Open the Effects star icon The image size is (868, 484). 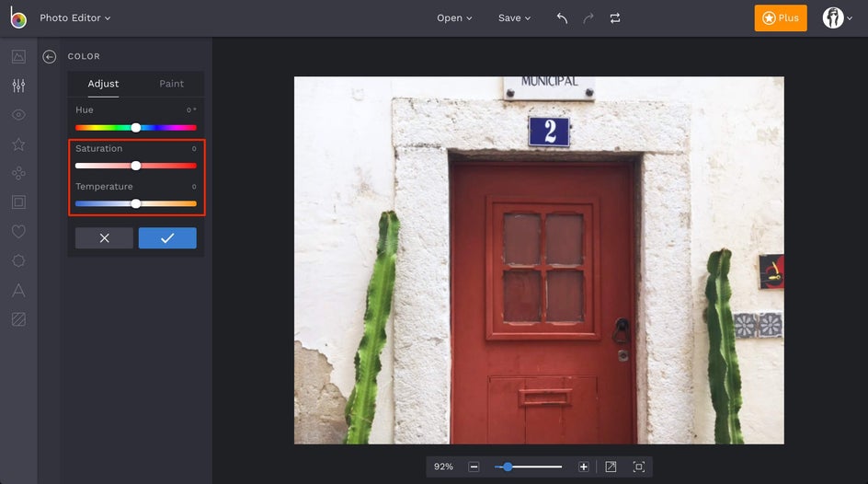click(18, 144)
